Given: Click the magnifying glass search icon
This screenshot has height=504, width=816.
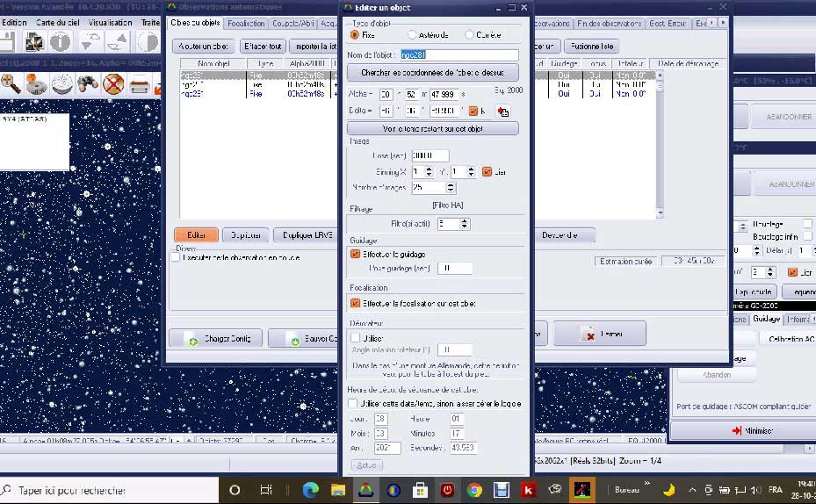Looking at the screenshot, I should 11,84.
